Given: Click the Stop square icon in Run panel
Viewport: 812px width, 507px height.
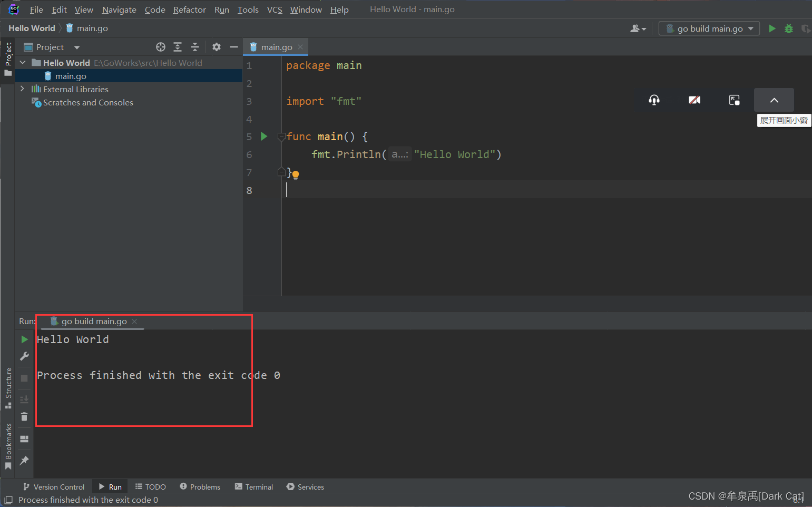Looking at the screenshot, I should point(24,378).
